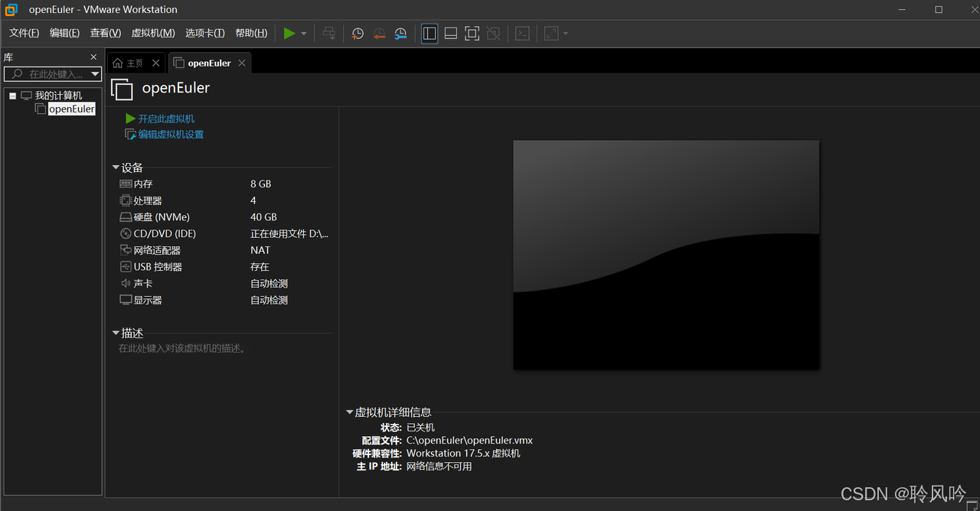980x511 pixels.
Task: Open the 帮助(H) menu
Action: pos(251,33)
